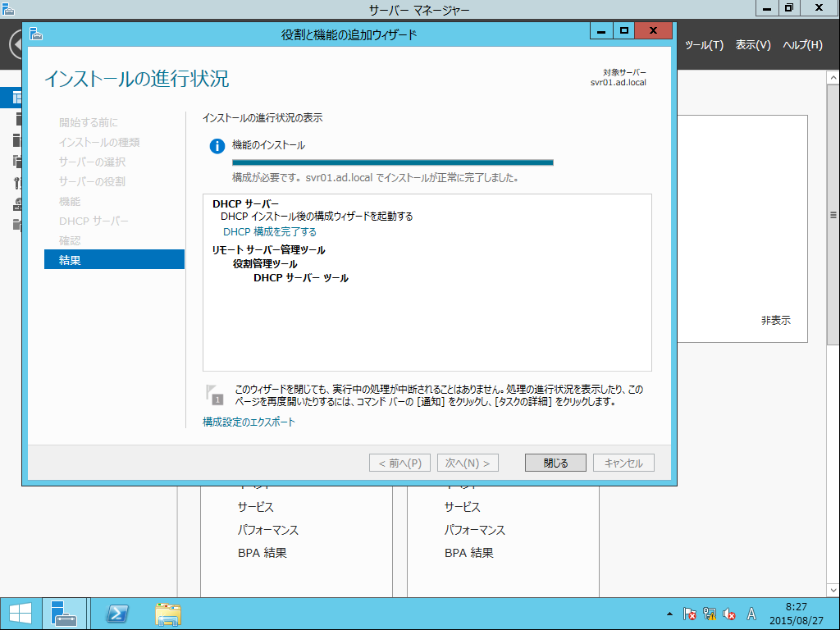This screenshot has width=840, height=630.
Task: Click the Server Manager scrollbar down arrow
Action: 833,590
